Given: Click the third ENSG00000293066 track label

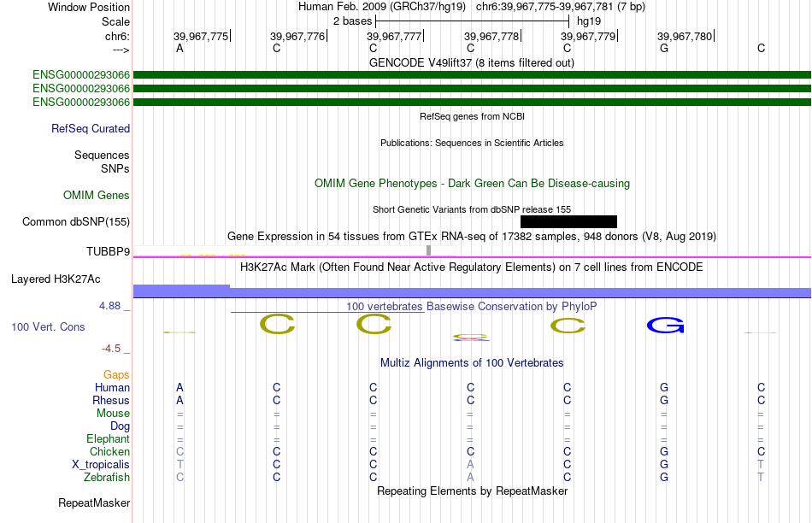Looking at the screenshot, I should [81, 102].
